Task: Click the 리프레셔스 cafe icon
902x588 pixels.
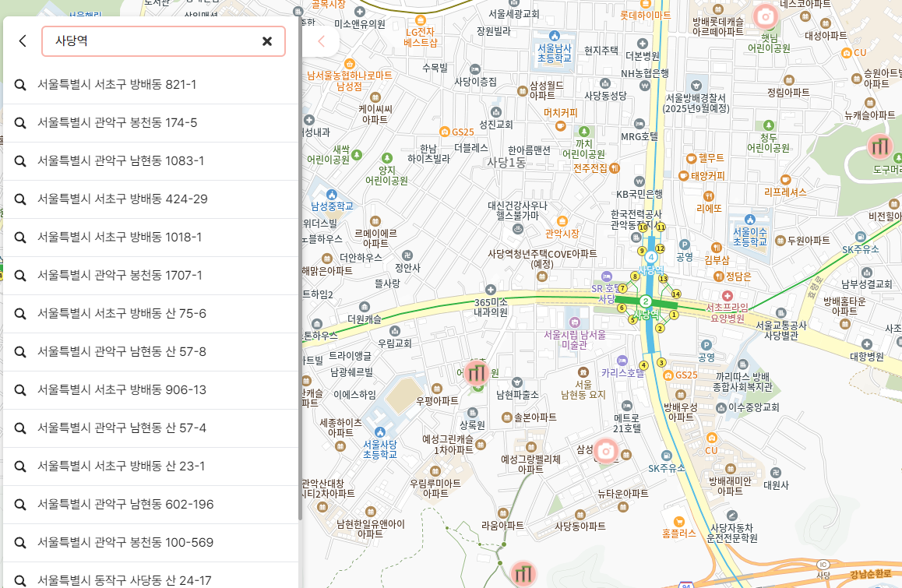Action: coord(785,179)
